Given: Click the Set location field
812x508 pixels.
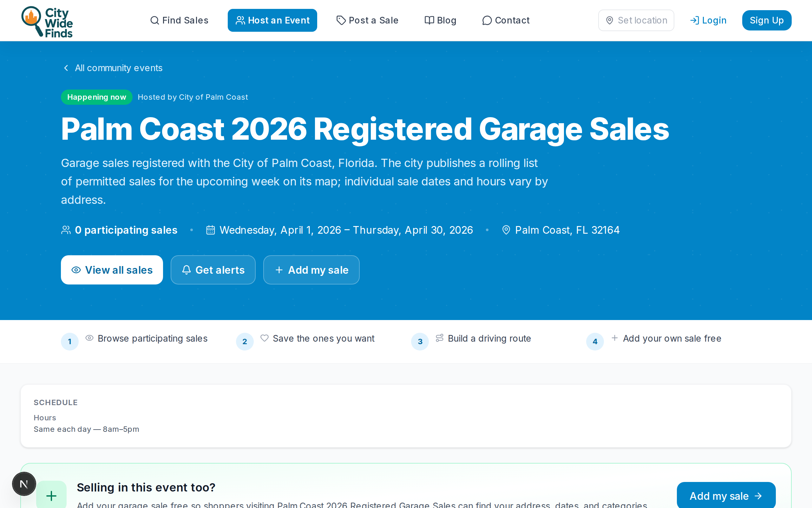Looking at the screenshot, I should click(x=636, y=20).
